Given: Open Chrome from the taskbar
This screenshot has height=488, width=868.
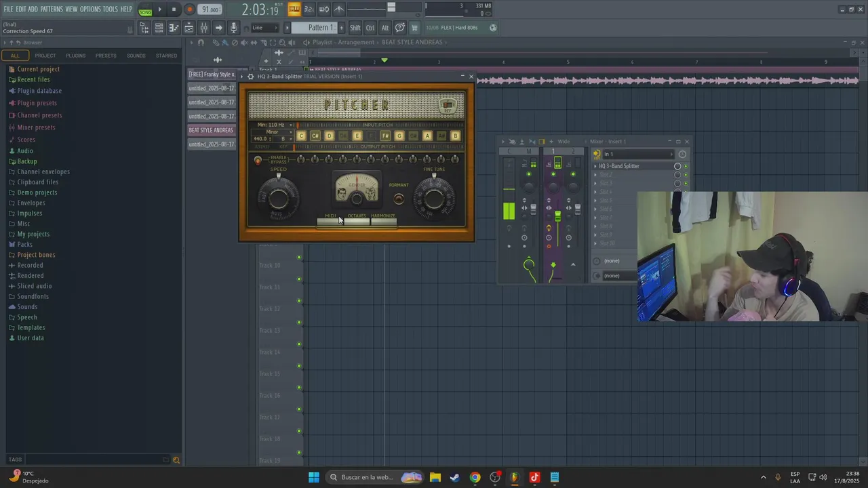Looking at the screenshot, I should pos(475,477).
